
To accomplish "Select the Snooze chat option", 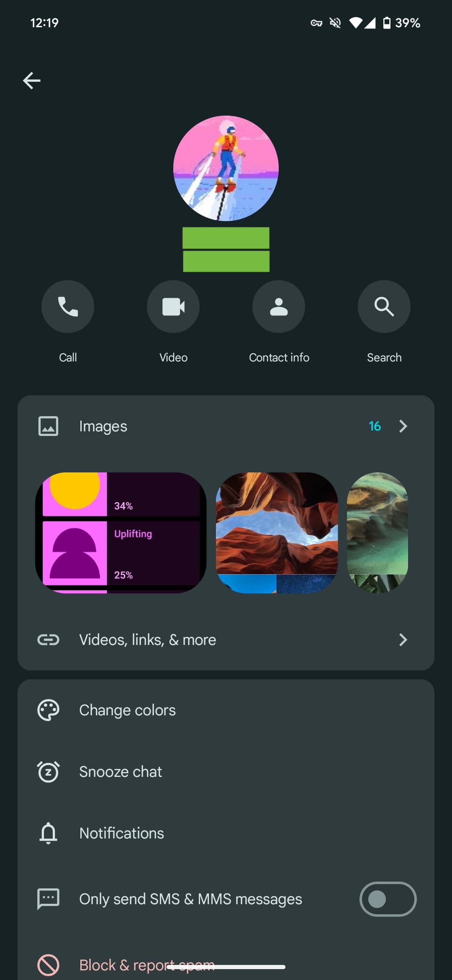I will (121, 771).
